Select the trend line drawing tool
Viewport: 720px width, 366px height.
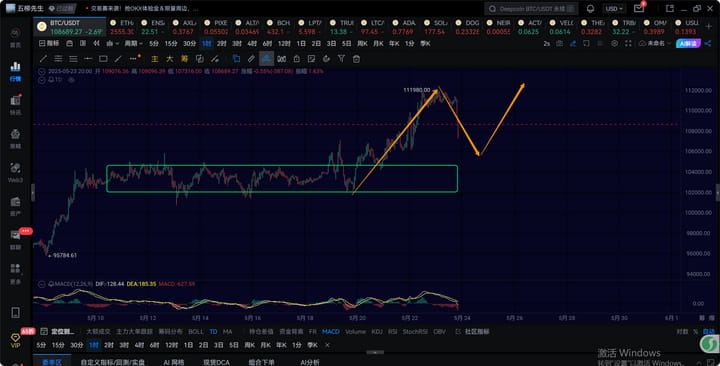[43, 59]
